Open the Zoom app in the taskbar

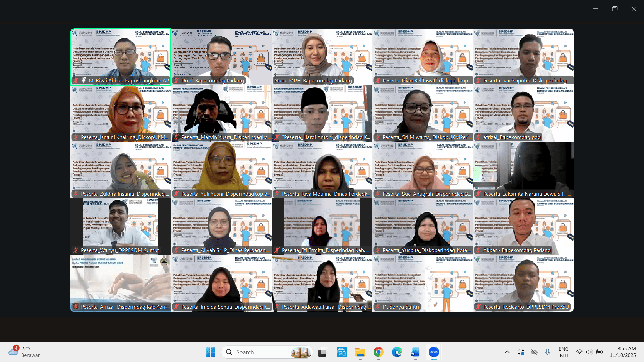[434, 352]
